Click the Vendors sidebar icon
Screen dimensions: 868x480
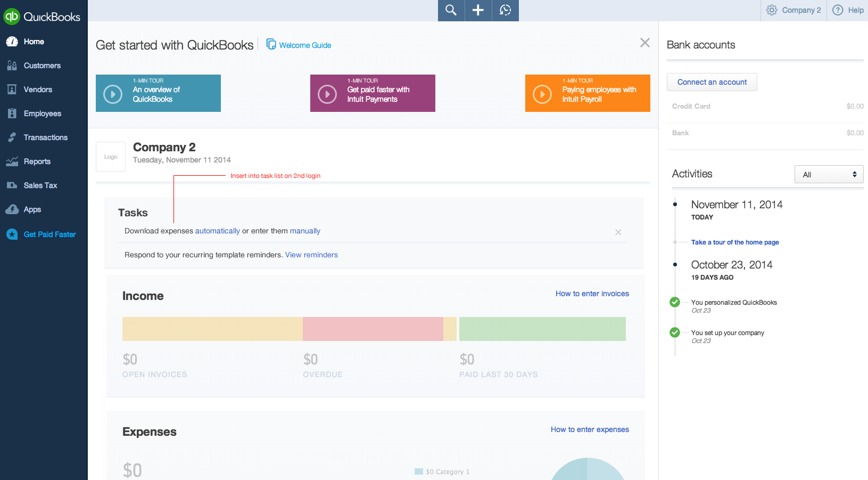point(12,90)
